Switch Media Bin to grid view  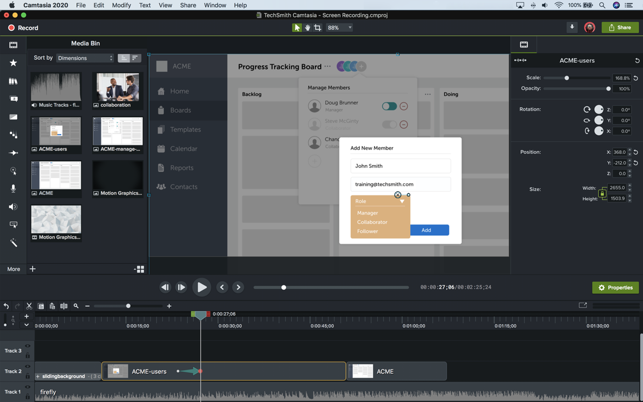click(139, 269)
